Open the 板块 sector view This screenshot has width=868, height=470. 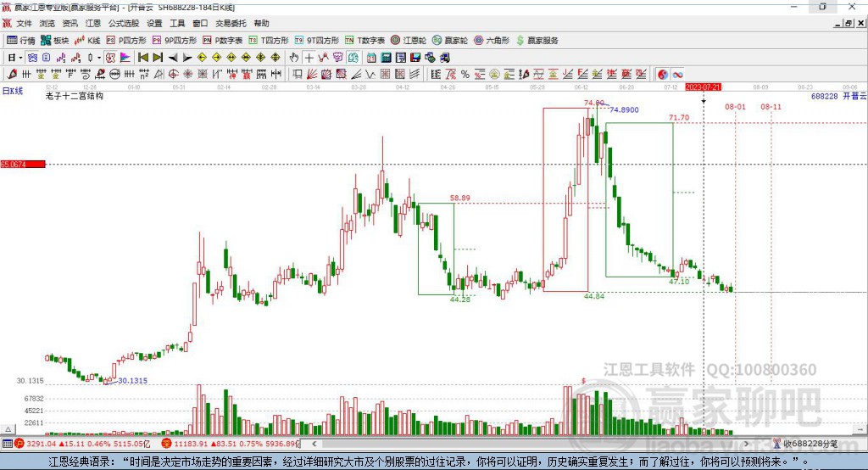54,41
